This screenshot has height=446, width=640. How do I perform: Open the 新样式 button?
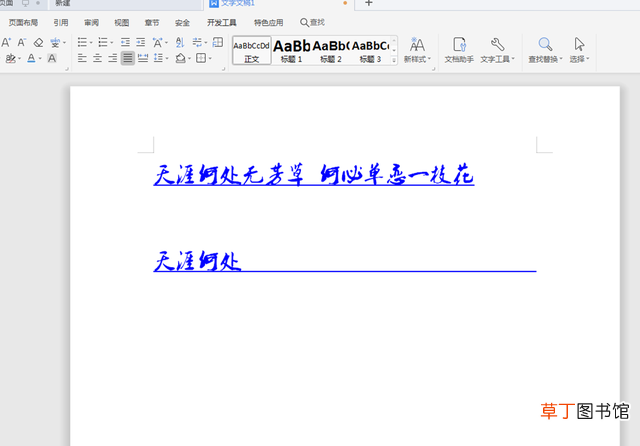[417, 50]
